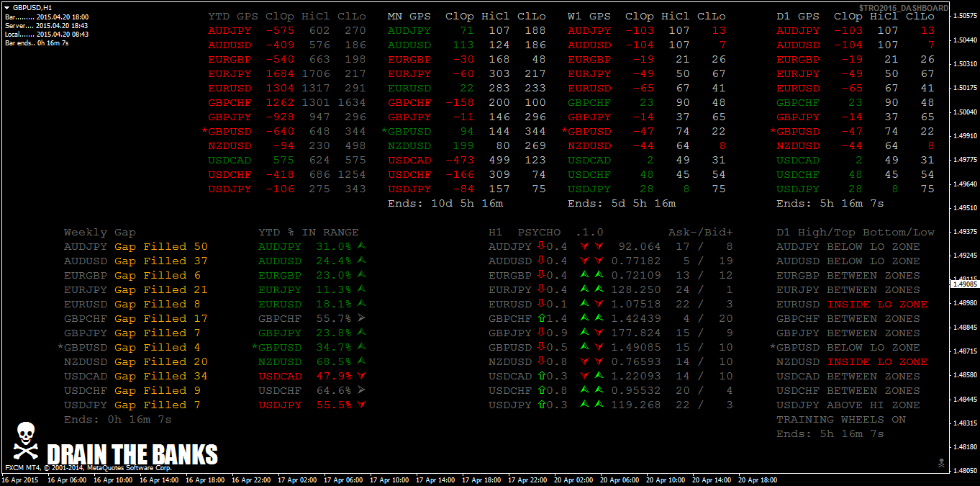Click the gray right arrow beside GBPCHF 55.7%
The height and width of the screenshot is (486, 980).
pos(361,318)
